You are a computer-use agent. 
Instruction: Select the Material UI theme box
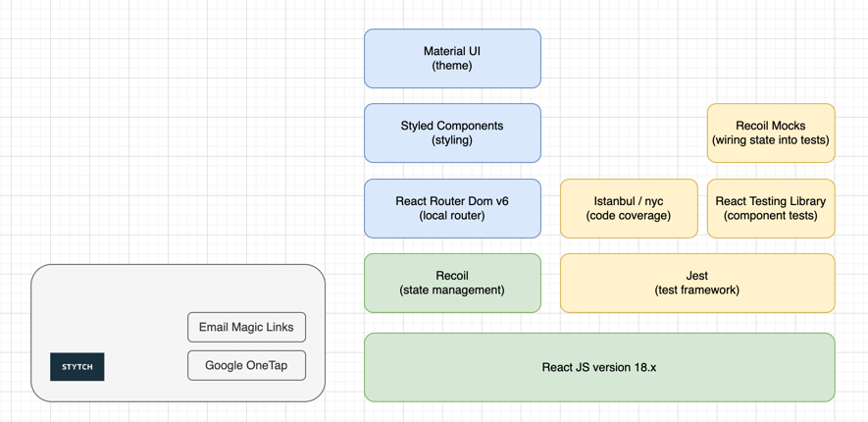tap(452, 58)
